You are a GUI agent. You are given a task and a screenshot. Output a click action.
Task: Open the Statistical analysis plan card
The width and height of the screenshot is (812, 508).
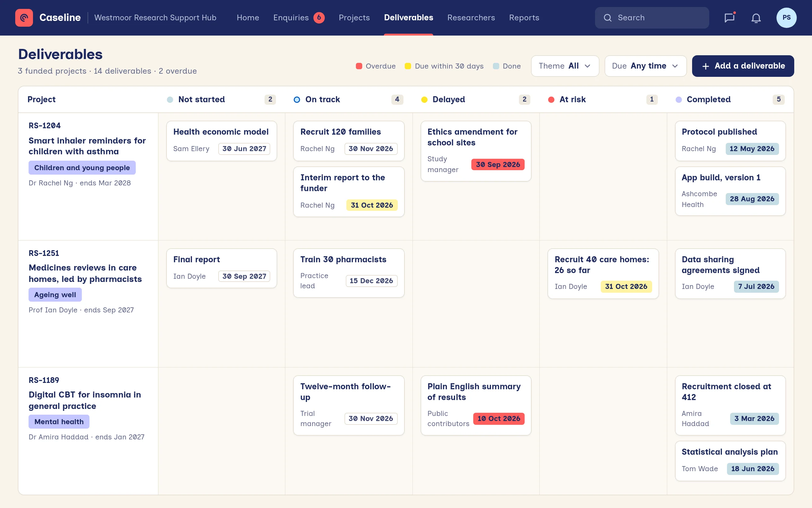[x=730, y=461]
